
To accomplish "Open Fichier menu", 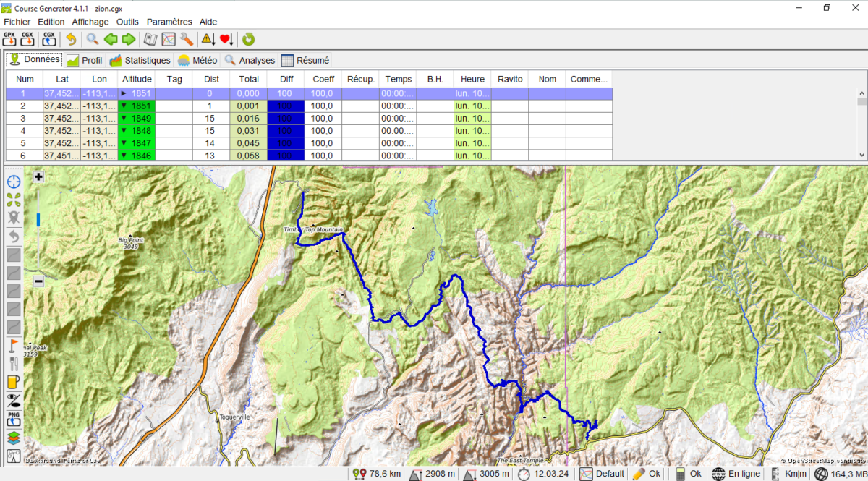I will point(17,22).
